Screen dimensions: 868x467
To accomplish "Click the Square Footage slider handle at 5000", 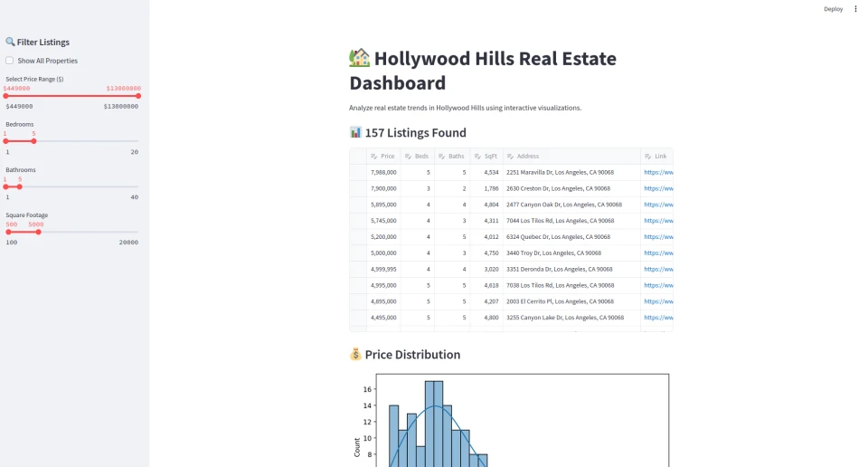I will tap(38, 232).
